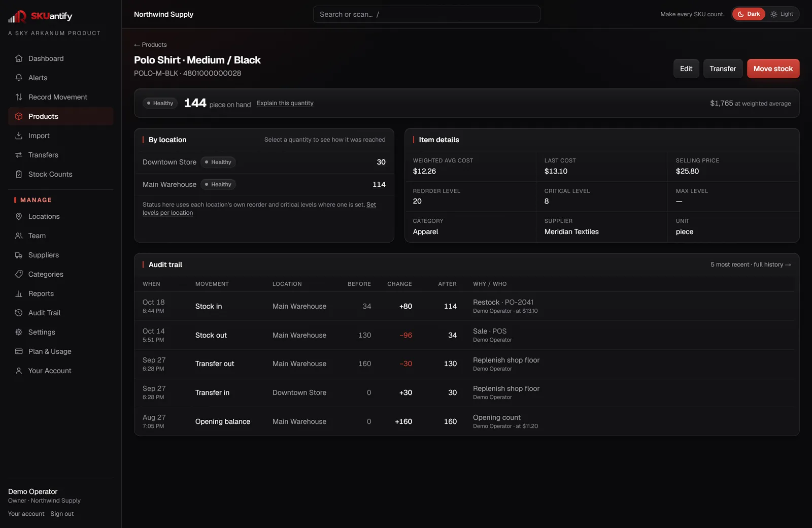812x528 pixels.
Task: Open the Dashboard menu item
Action: point(61,58)
